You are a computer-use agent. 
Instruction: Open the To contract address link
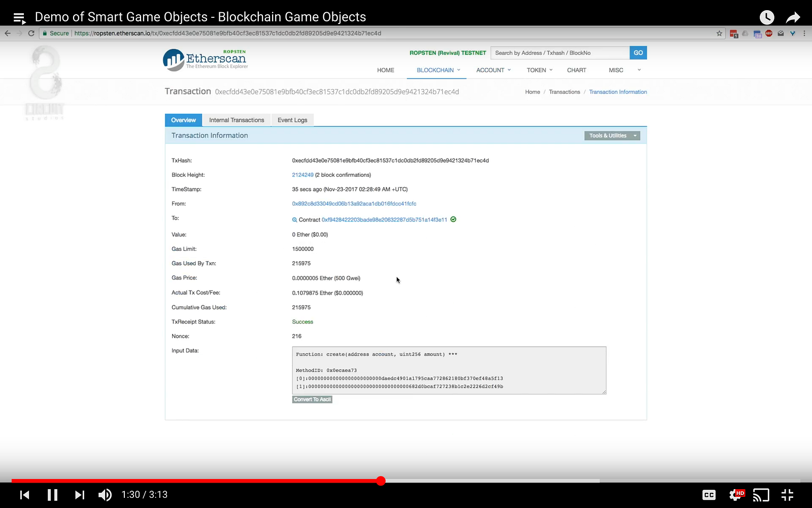pos(384,220)
